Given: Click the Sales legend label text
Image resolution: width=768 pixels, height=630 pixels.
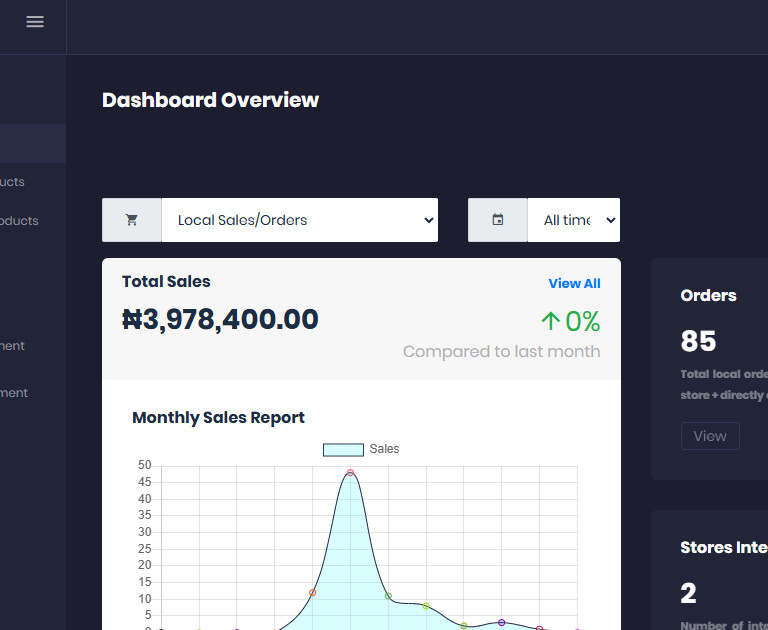Looking at the screenshot, I should tap(384, 449).
